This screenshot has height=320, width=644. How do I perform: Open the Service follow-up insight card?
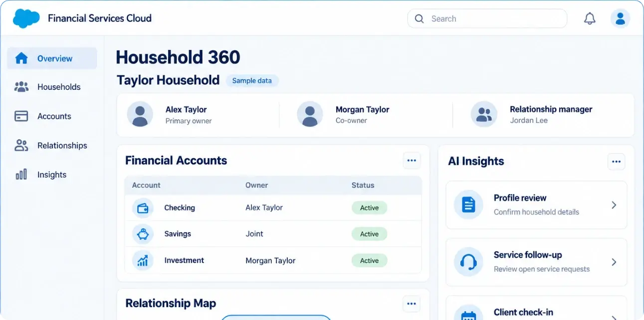click(536, 262)
